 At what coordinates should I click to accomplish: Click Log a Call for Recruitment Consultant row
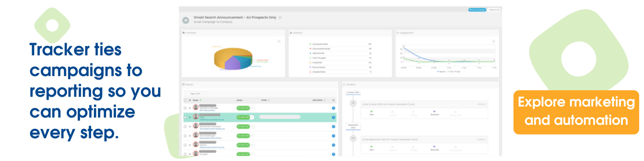click(x=243, y=126)
